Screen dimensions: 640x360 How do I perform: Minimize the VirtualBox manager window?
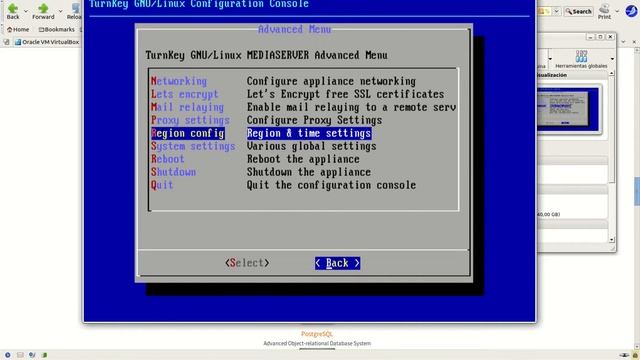(x=590, y=37)
